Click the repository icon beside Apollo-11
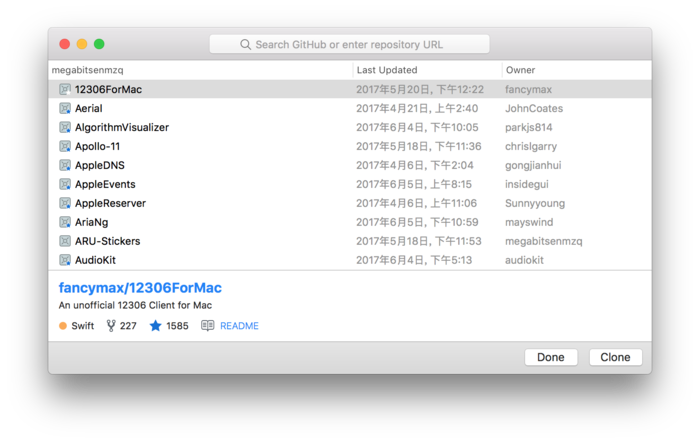Viewport: 700px width, 443px height. 65,146
